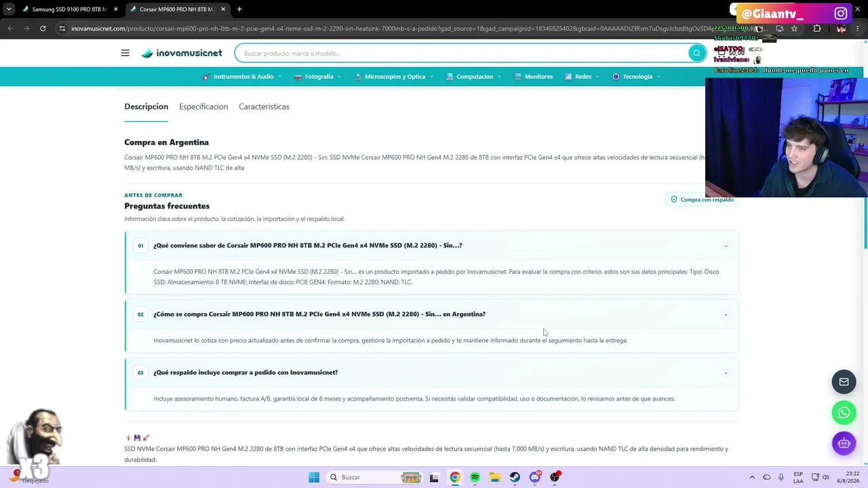Open the Monitores category
The height and width of the screenshot is (488, 868).
tap(534, 77)
